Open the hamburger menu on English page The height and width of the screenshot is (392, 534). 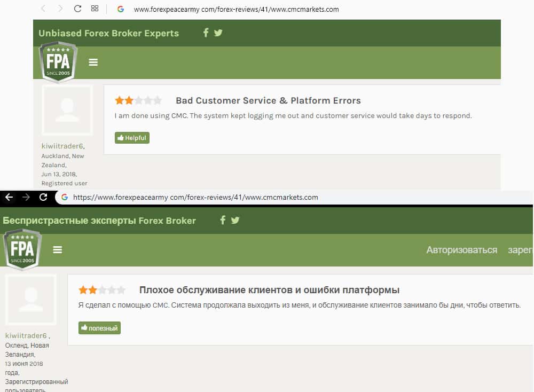(x=93, y=62)
